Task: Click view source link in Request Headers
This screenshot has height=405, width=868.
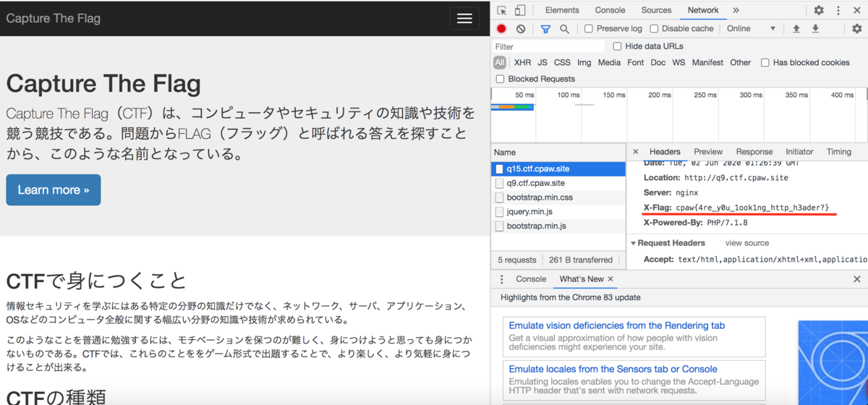Action: [x=747, y=243]
